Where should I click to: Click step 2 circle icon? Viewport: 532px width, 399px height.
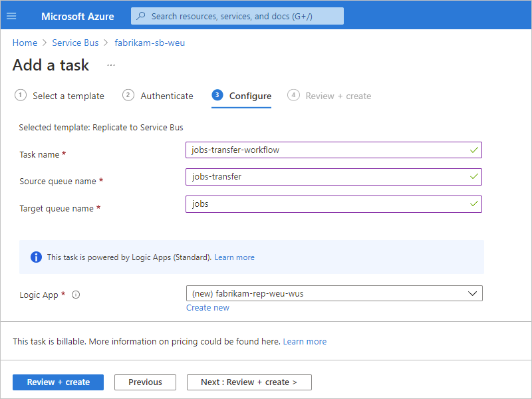(x=128, y=95)
